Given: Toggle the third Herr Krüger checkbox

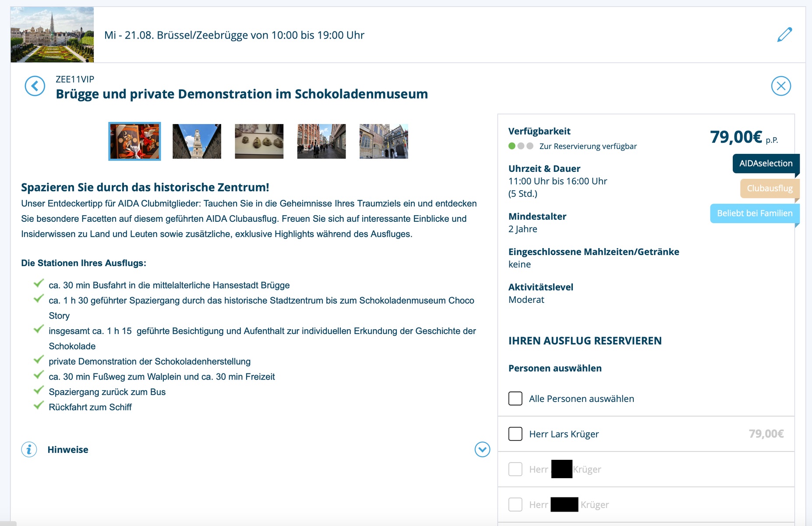Looking at the screenshot, I should coord(515,505).
